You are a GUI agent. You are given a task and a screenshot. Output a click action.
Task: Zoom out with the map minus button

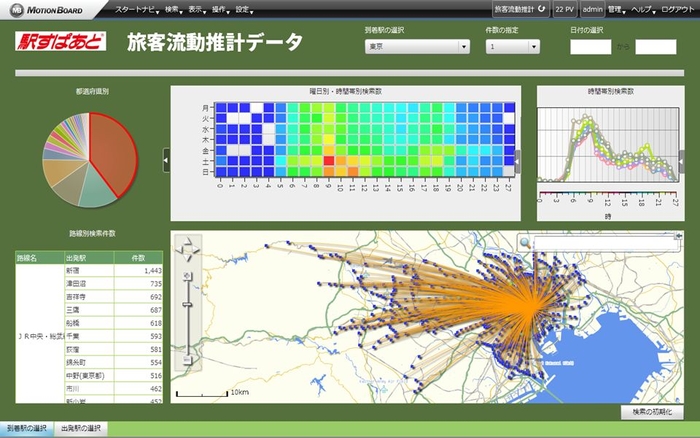click(187, 358)
